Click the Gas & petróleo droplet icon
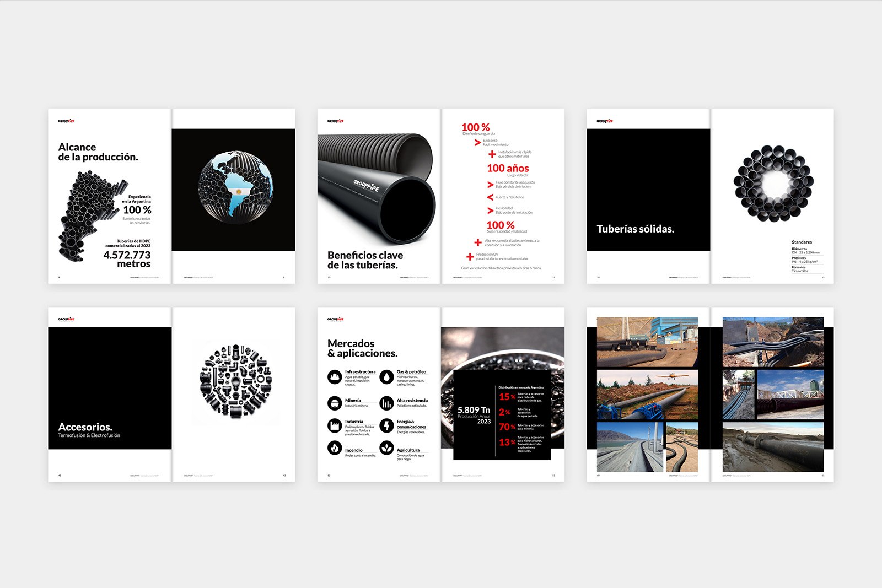The image size is (882, 588). point(386,377)
